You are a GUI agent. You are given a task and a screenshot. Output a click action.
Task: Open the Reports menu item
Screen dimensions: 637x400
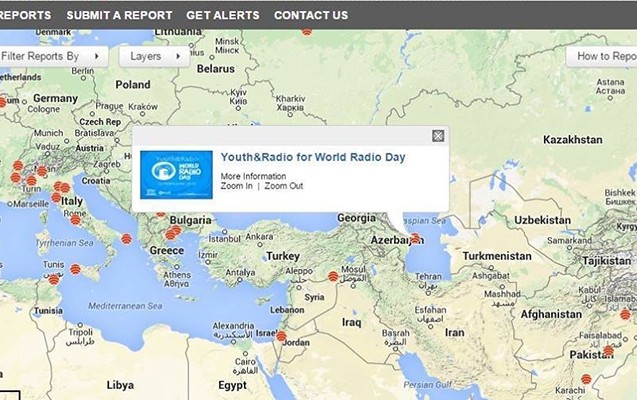pyautogui.click(x=25, y=15)
